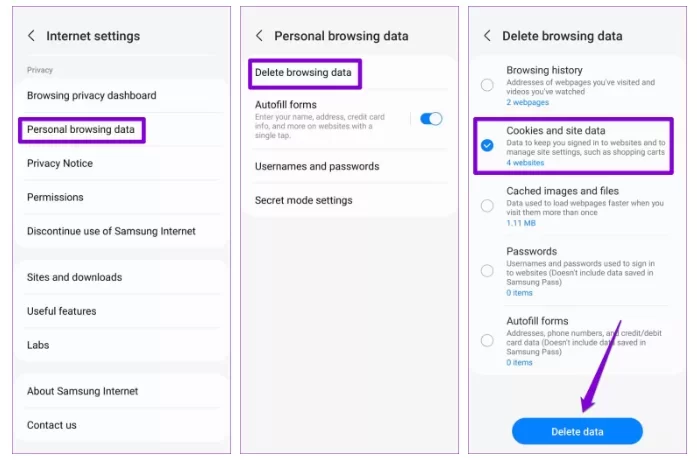Open Secret mode settings

pyautogui.click(x=304, y=200)
